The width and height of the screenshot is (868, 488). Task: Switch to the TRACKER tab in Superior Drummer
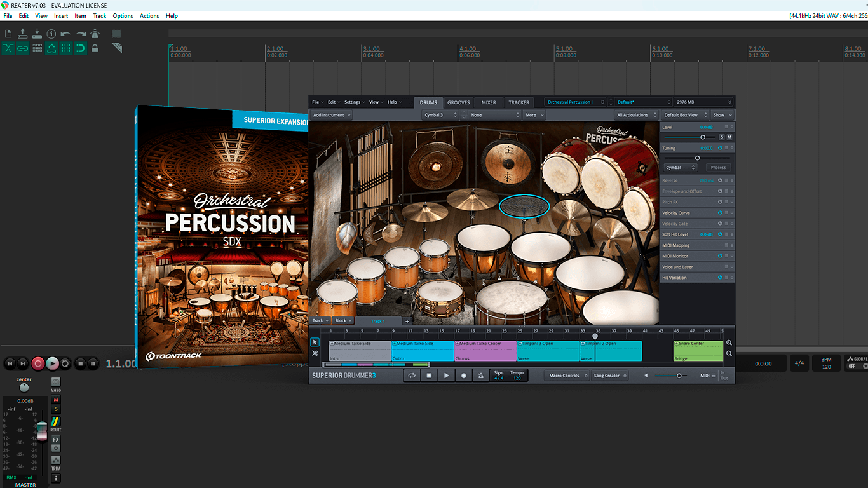(519, 102)
